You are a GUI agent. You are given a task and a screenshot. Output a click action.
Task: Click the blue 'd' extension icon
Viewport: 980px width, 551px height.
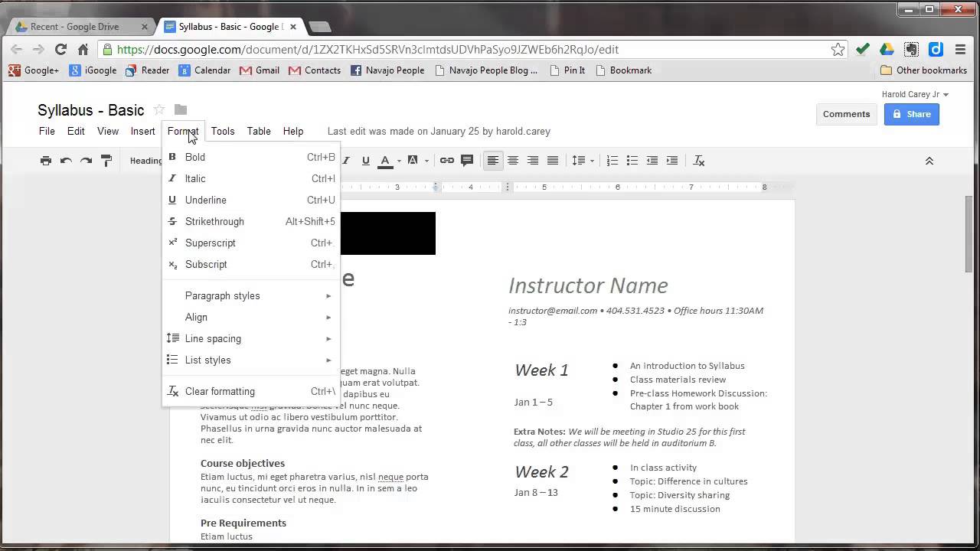[936, 49]
